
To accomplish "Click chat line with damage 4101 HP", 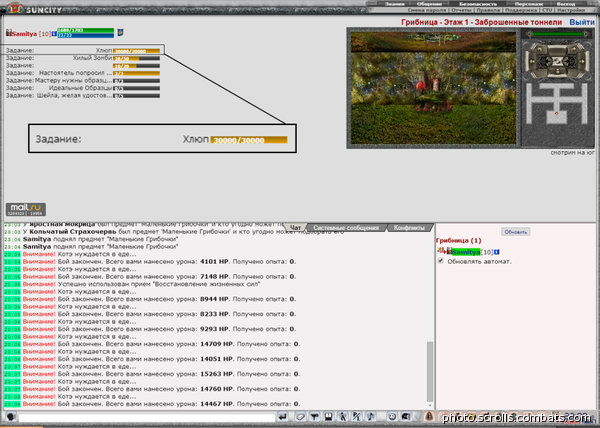I will (x=150, y=262).
